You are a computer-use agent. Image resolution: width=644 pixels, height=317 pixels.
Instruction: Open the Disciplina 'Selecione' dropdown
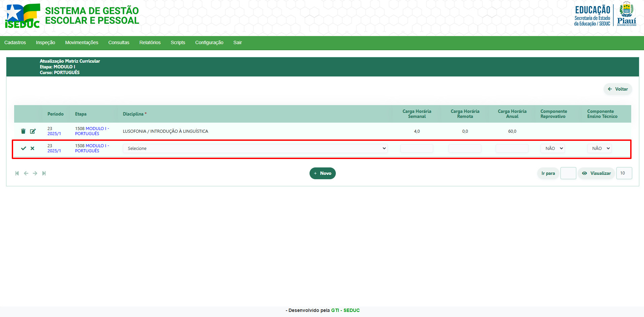pos(255,148)
